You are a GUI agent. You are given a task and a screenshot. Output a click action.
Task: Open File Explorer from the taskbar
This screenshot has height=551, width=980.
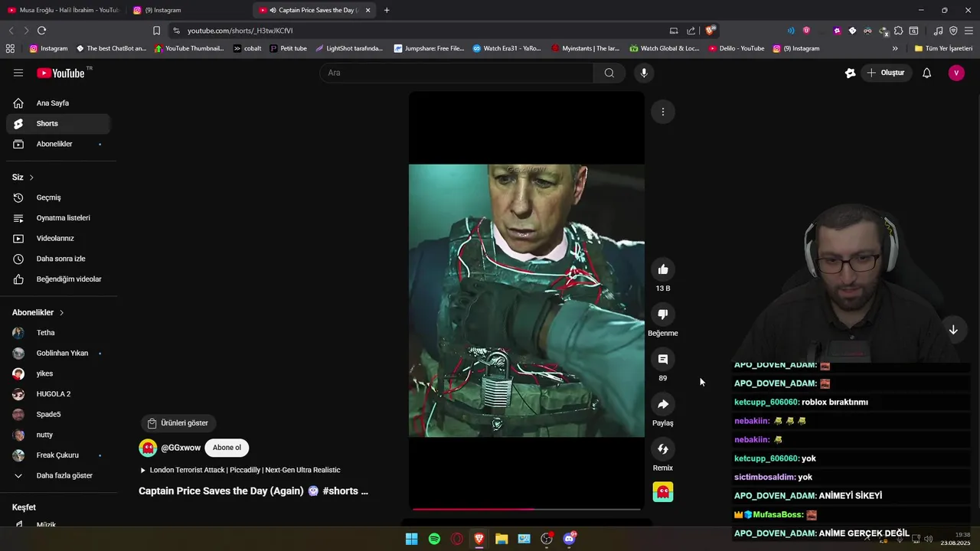pyautogui.click(x=501, y=539)
